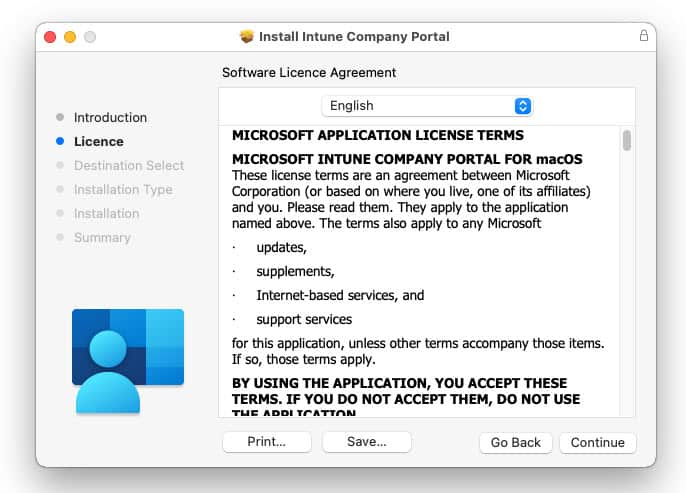Select the Introduction step
Viewport: 686px width, 493px height.
110,117
